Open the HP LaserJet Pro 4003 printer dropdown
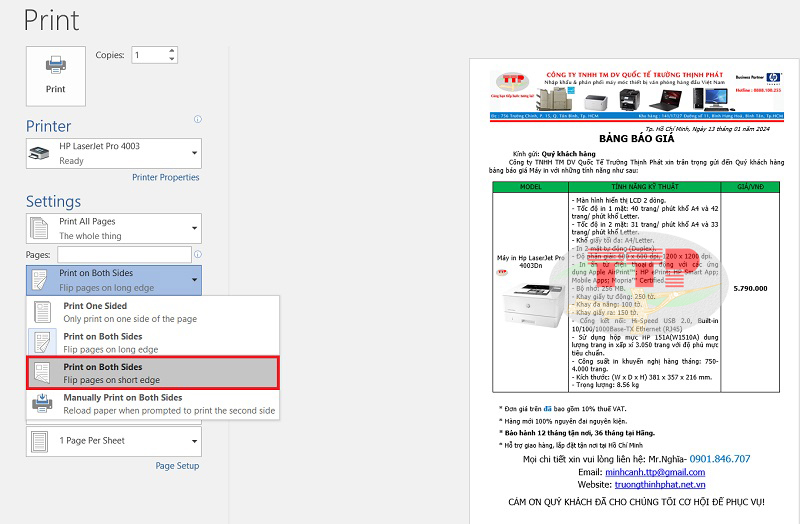Viewport: 800px width, 524px height. pyautogui.click(x=114, y=153)
